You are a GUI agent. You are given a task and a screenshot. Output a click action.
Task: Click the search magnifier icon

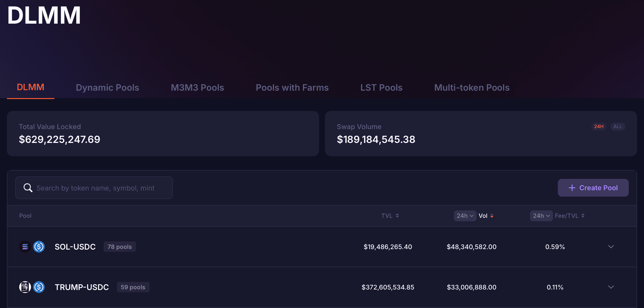click(28, 188)
